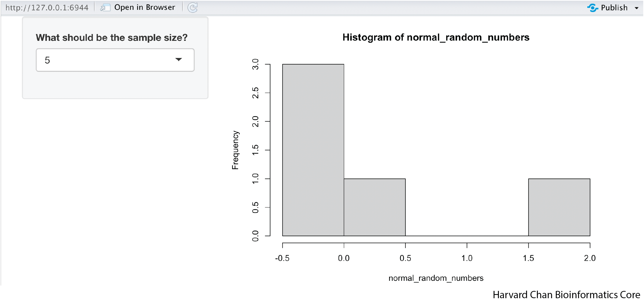Click the 1.0 tick label on x-axis
This screenshot has height=304, width=644.
(467, 258)
